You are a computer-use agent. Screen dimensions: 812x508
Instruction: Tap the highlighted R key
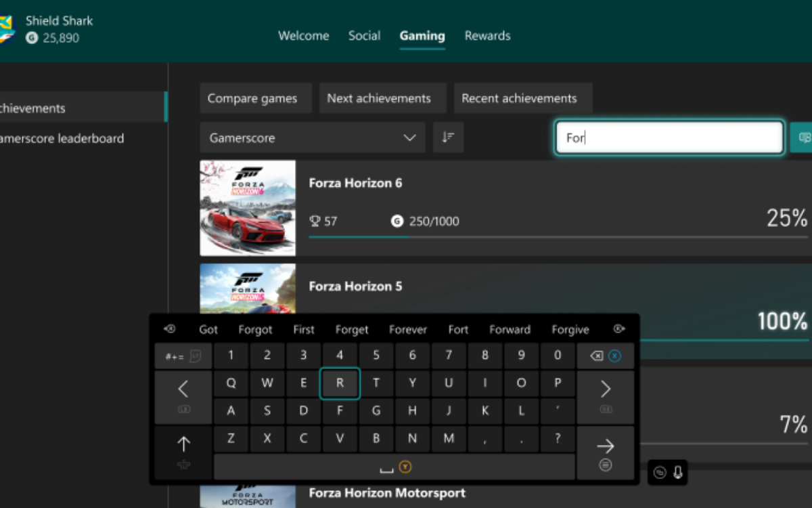point(340,383)
